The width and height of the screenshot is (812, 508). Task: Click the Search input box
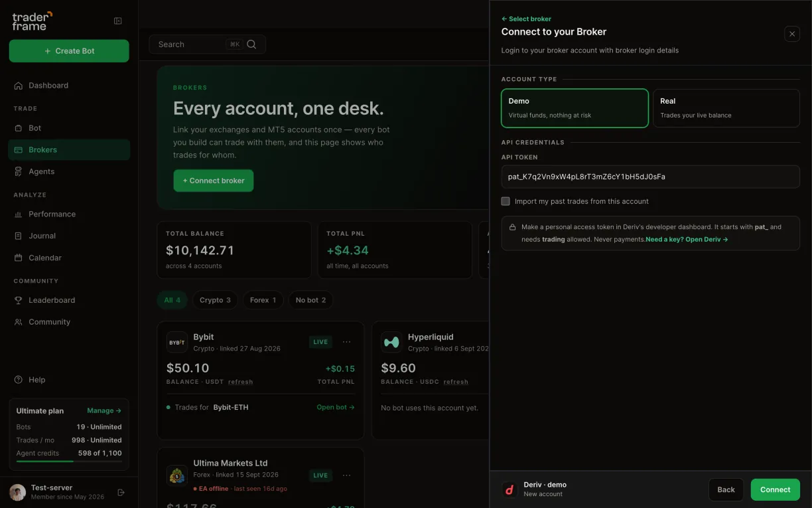point(208,44)
